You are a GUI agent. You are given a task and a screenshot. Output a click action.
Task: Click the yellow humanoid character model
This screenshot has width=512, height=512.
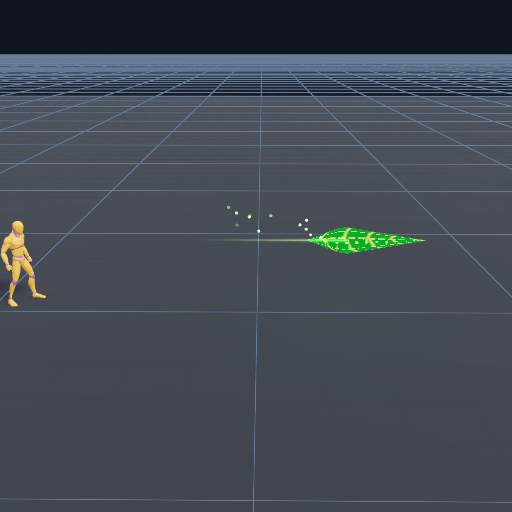tap(22, 263)
